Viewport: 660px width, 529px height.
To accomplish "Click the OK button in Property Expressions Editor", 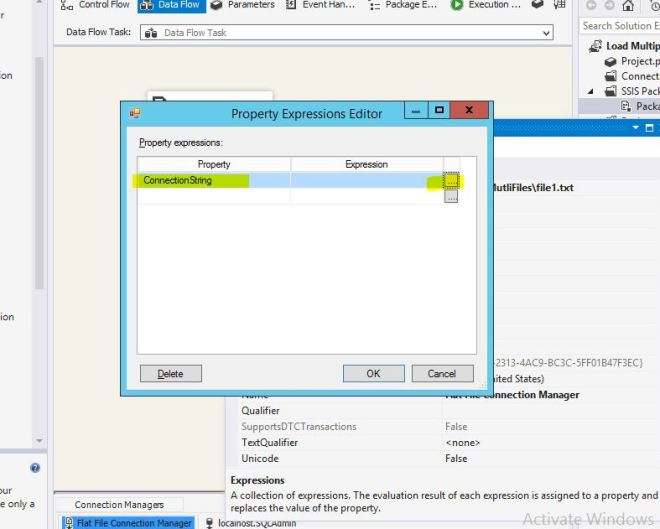I will pyautogui.click(x=373, y=373).
